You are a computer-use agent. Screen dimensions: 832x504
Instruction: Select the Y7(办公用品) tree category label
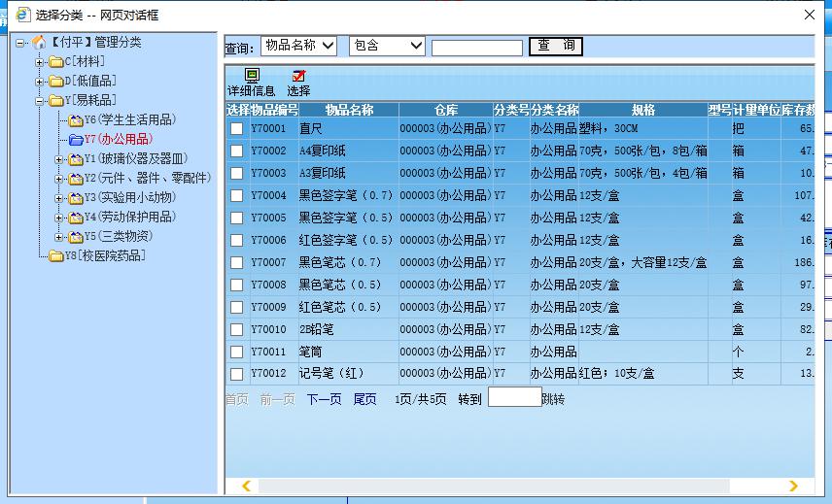click(119, 140)
